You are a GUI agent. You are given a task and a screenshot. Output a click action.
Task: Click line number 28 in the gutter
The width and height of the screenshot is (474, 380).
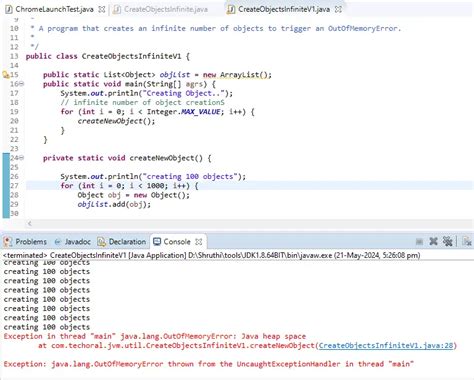point(14,195)
